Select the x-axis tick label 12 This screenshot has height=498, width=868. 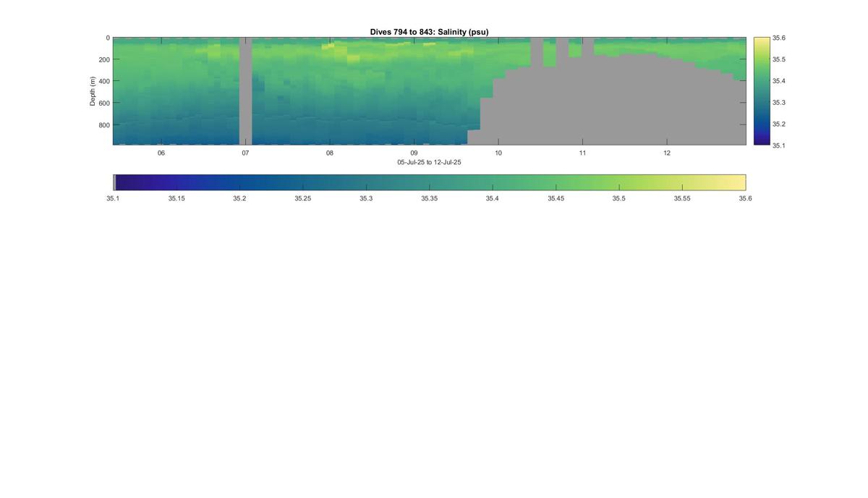(667, 153)
